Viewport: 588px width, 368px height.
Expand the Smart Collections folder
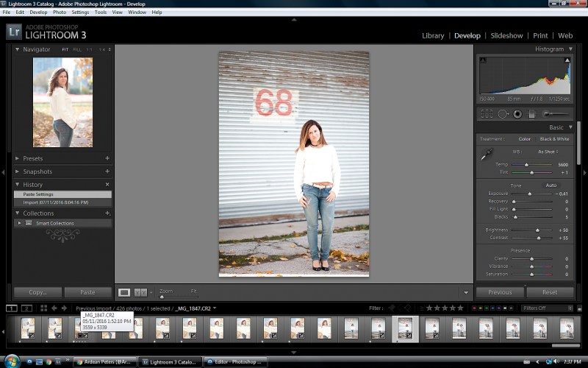tap(20, 223)
